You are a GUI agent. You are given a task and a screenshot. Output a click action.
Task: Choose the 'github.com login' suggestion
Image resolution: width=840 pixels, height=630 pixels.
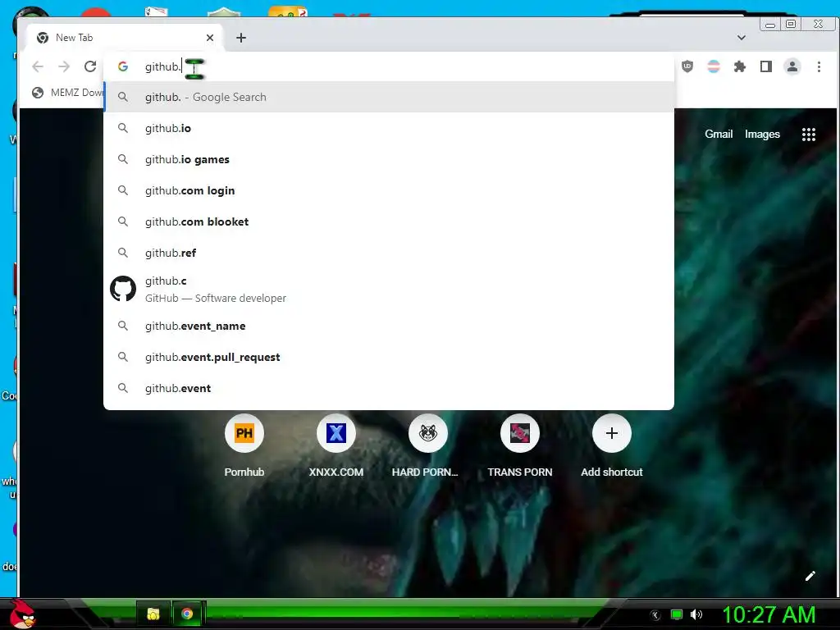click(389, 190)
